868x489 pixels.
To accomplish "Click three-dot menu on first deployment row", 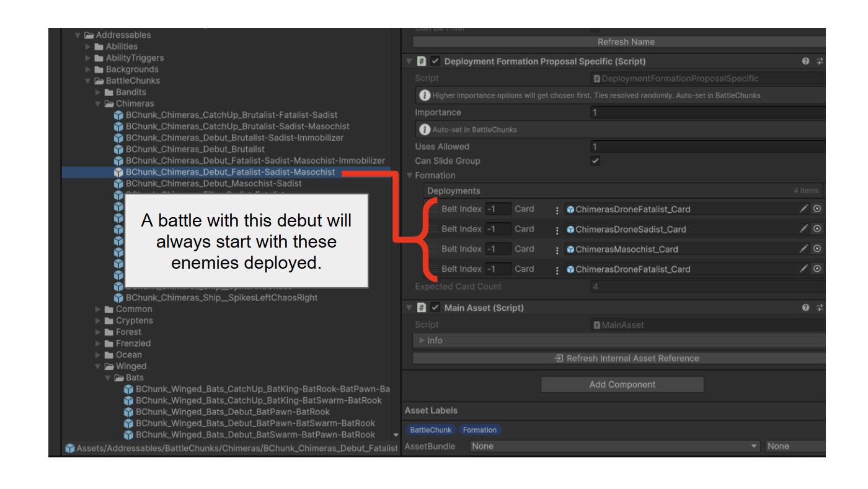I will click(557, 209).
